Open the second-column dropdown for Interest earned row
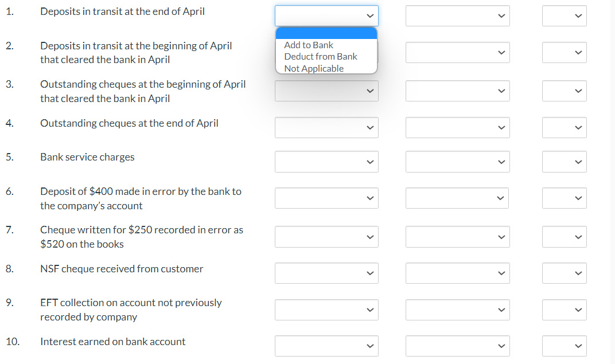This screenshot has height=364, width=615. (457, 346)
